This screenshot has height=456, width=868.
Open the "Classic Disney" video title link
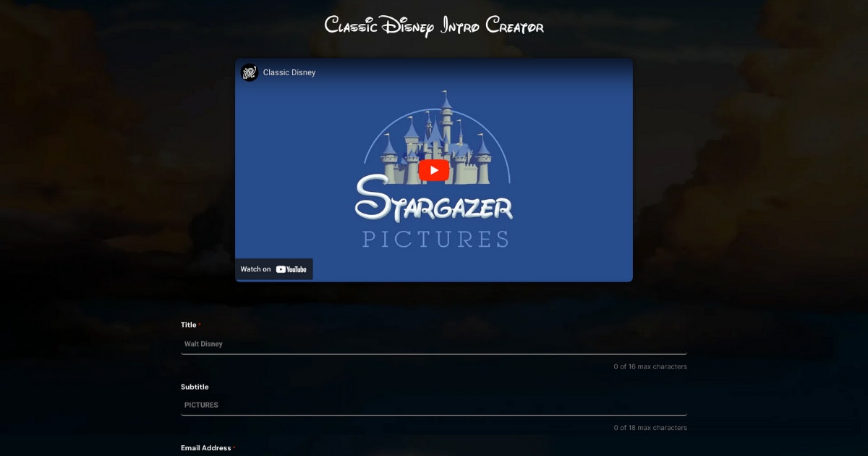pos(289,72)
